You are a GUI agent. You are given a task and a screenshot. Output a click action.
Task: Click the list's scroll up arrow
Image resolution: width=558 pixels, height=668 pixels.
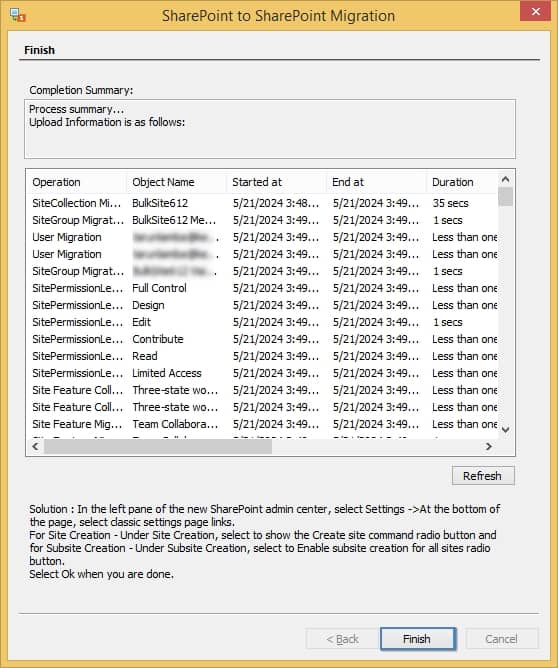pos(506,179)
